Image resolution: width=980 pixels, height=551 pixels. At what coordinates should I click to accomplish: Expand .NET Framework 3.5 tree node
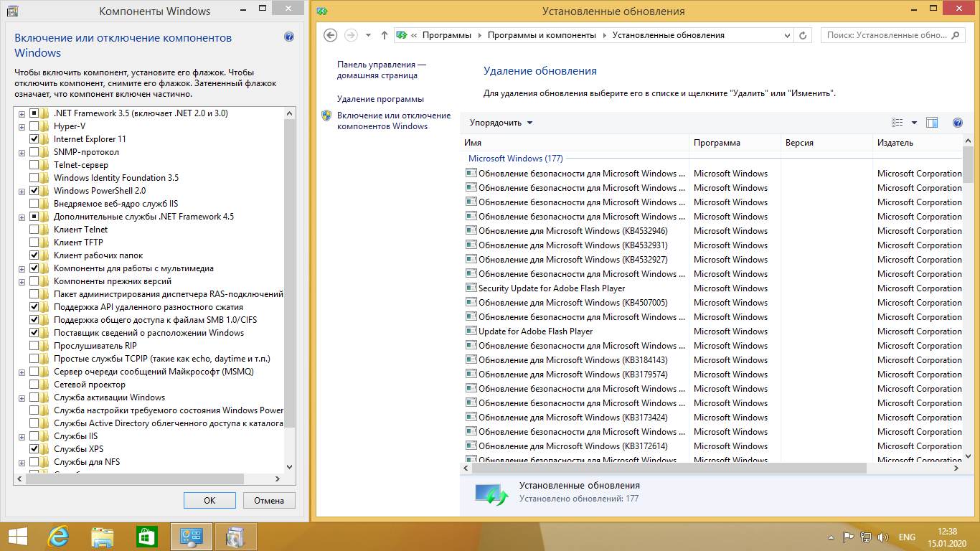22,113
